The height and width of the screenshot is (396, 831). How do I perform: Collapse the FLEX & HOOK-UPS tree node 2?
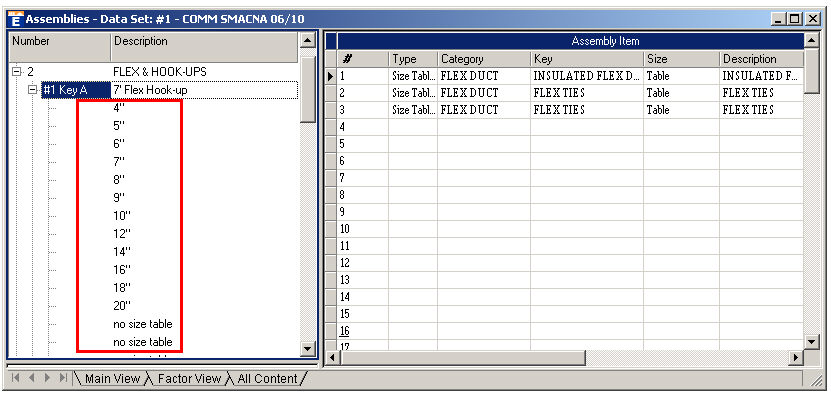(x=16, y=72)
